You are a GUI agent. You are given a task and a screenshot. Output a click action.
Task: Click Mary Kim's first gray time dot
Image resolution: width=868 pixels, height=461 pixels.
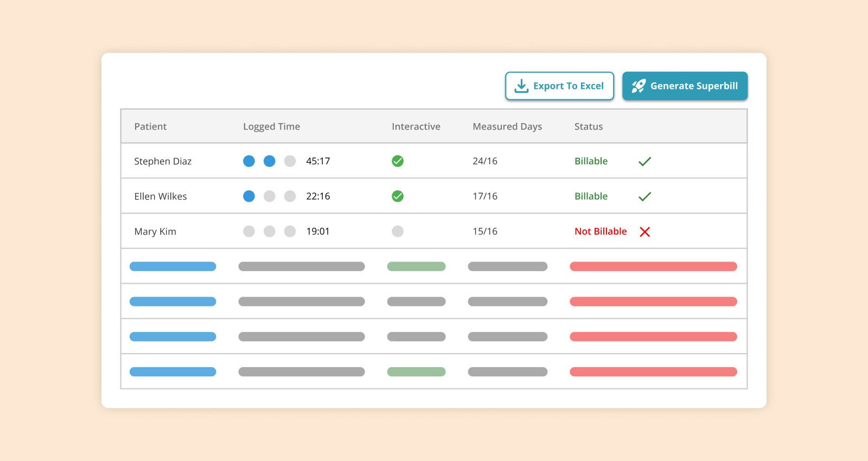[x=249, y=232]
